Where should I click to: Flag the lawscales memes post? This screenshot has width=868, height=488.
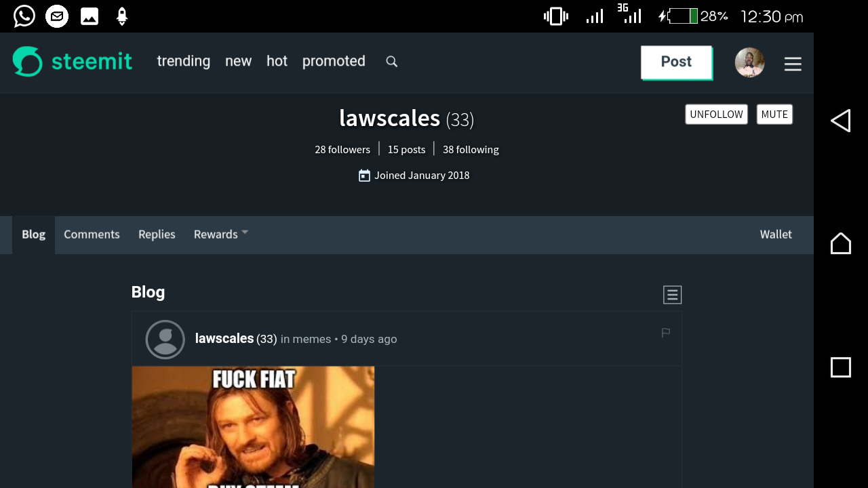point(665,332)
